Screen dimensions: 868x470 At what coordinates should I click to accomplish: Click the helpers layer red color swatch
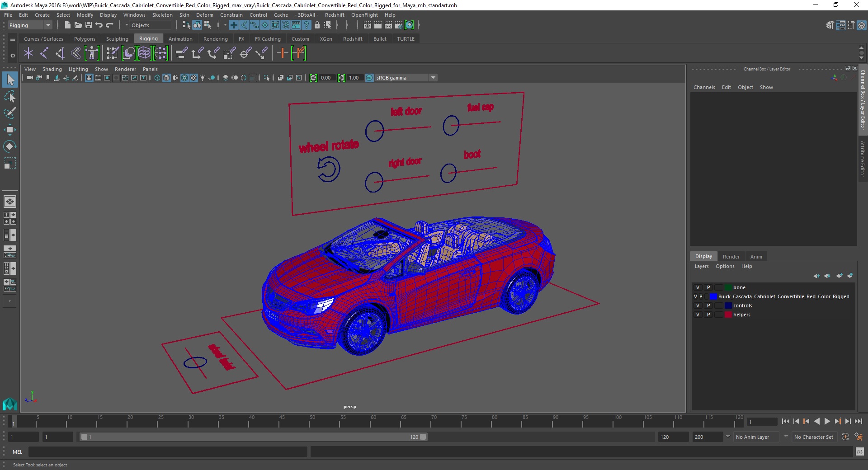click(728, 315)
